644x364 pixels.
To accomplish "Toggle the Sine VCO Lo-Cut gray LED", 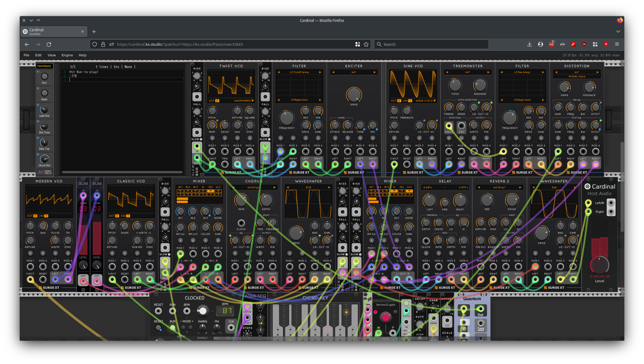I will (424, 121).
